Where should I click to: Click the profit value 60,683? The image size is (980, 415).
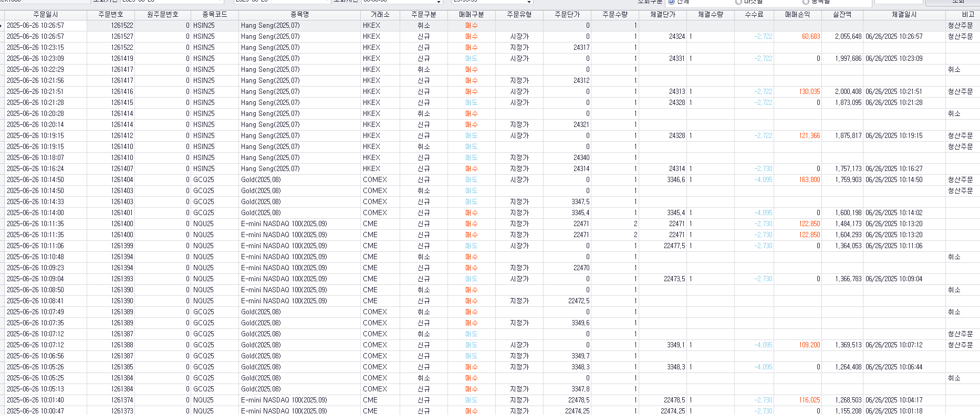[x=811, y=37]
